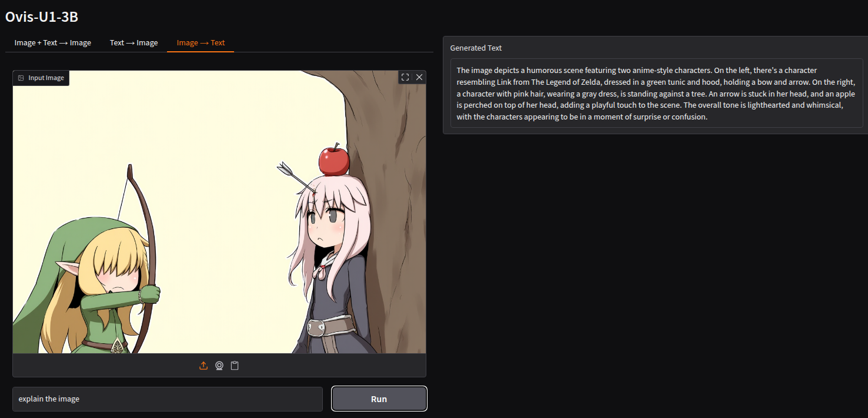This screenshot has height=418, width=868.
Task: Click the upload image icon
Action: tap(203, 366)
